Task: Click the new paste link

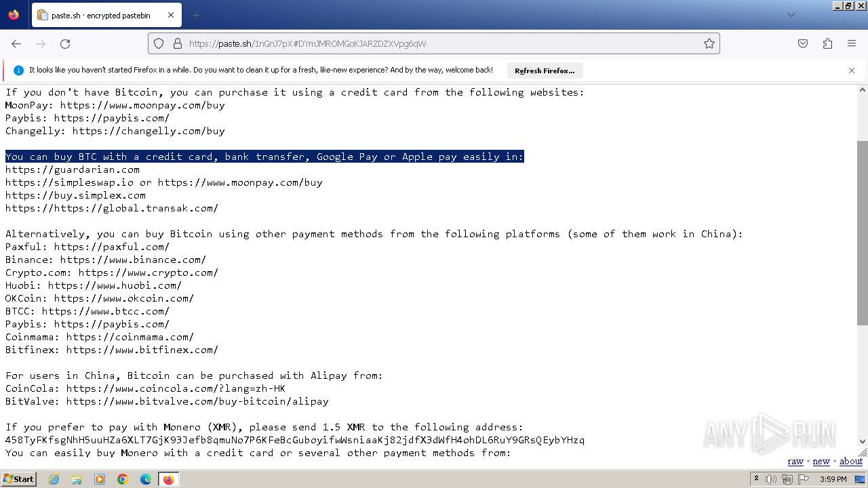Action: 821,462
